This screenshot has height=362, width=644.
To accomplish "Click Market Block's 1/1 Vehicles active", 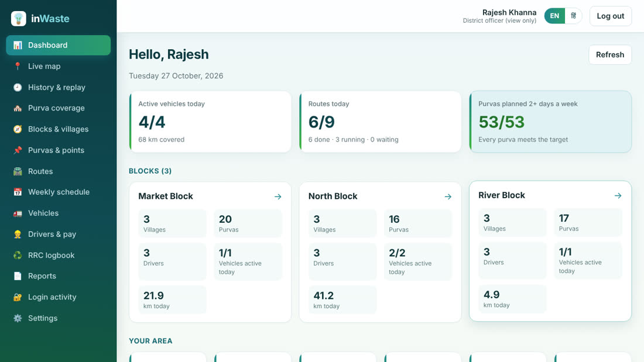I will point(248,262).
